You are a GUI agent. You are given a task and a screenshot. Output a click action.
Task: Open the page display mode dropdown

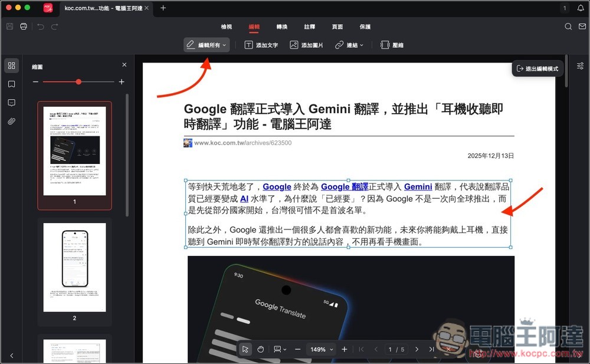(280, 349)
